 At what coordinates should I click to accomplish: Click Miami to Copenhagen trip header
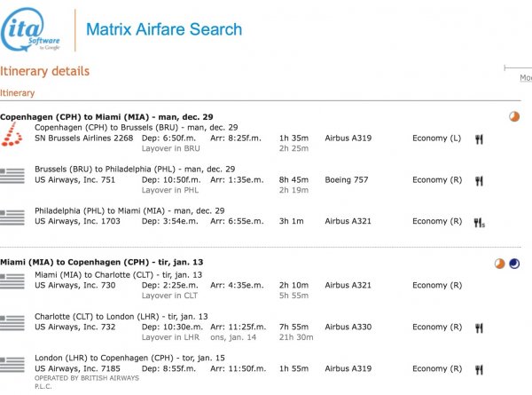(x=101, y=263)
